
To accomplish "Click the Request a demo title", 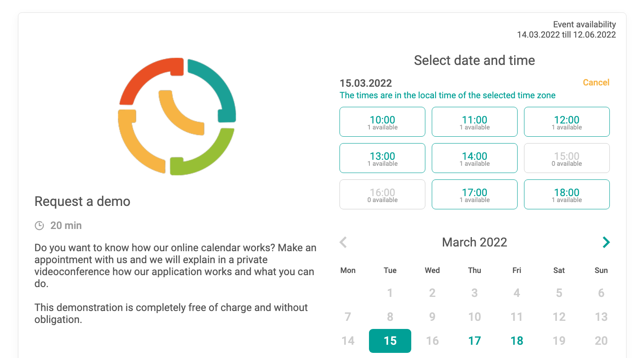I will coord(82,201).
